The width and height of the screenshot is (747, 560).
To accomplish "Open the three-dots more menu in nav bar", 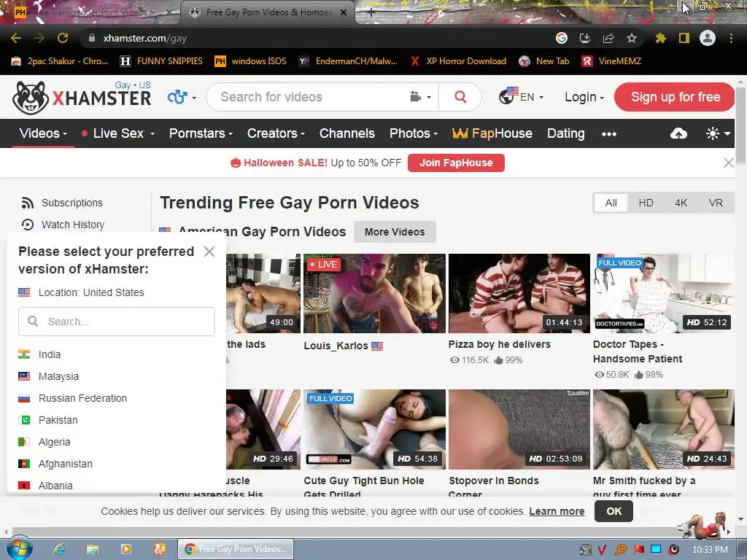I will click(x=609, y=134).
